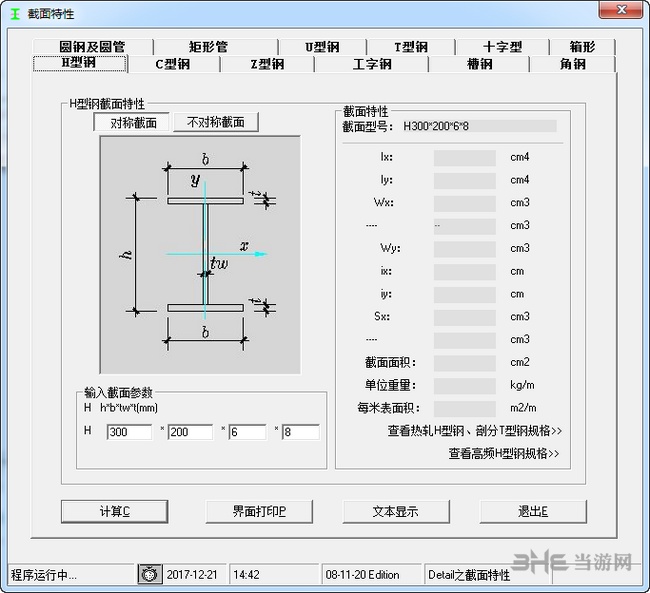The width and height of the screenshot is (650, 593).
Task: Open the 槽钢 tab
Action: point(479,64)
